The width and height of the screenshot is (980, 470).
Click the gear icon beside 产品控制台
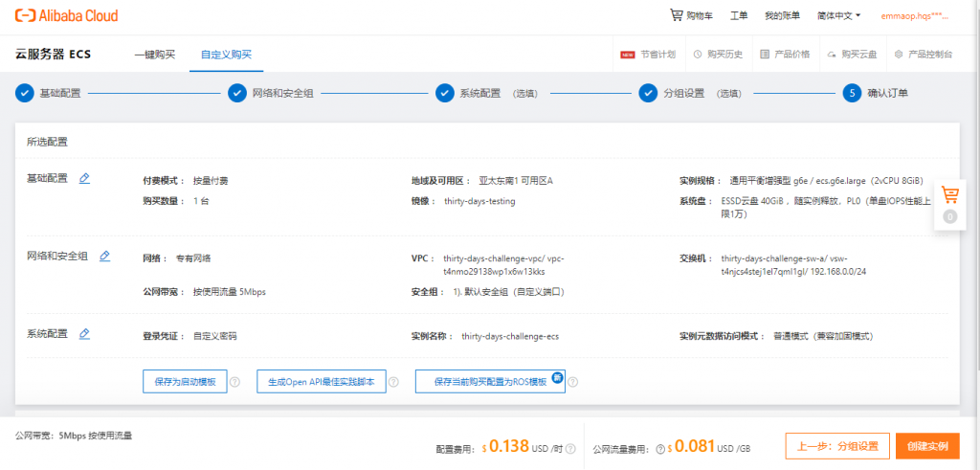pos(899,55)
